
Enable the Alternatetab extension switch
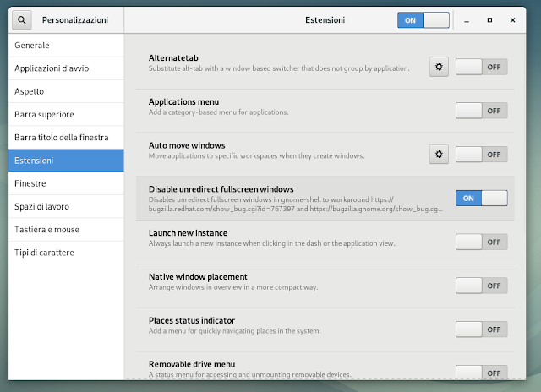pyautogui.click(x=481, y=67)
